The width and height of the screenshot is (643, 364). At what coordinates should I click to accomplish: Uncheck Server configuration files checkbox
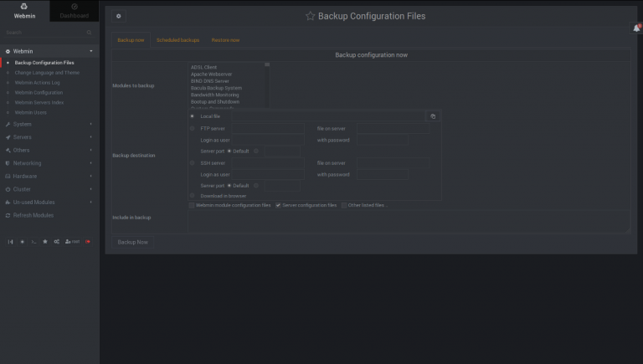point(278,204)
